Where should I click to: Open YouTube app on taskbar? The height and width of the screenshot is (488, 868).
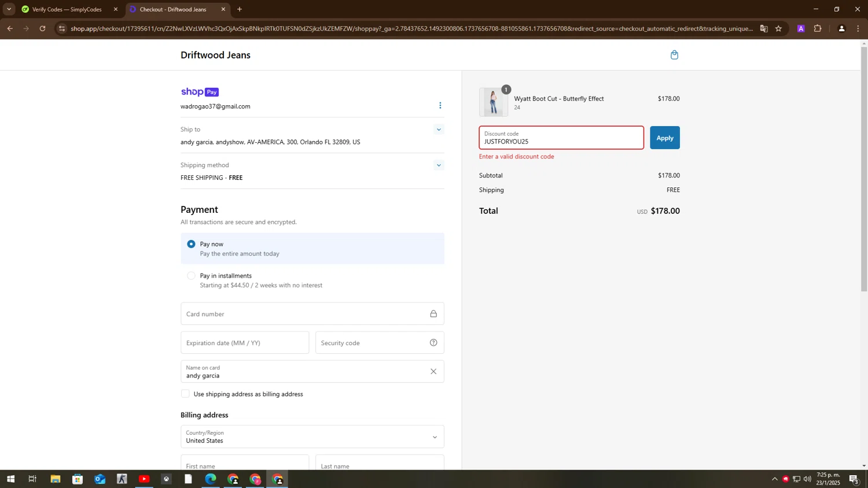[x=144, y=479]
